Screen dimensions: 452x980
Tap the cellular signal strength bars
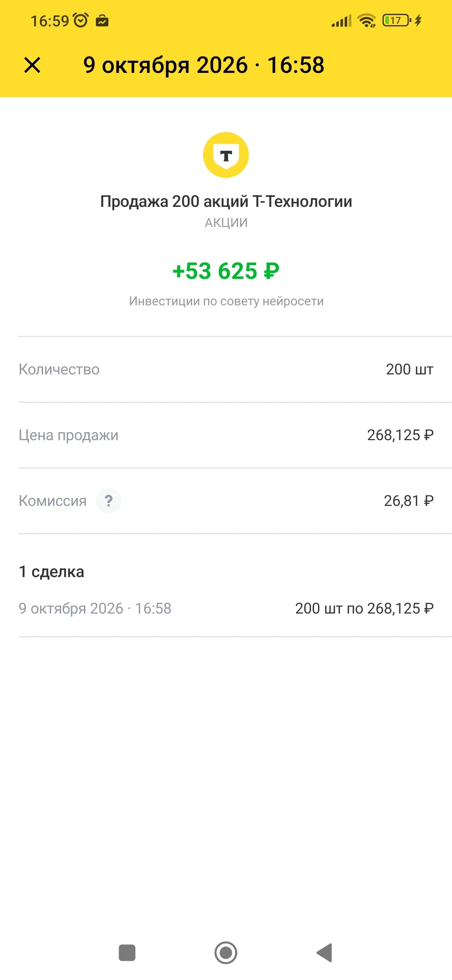click(342, 21)
